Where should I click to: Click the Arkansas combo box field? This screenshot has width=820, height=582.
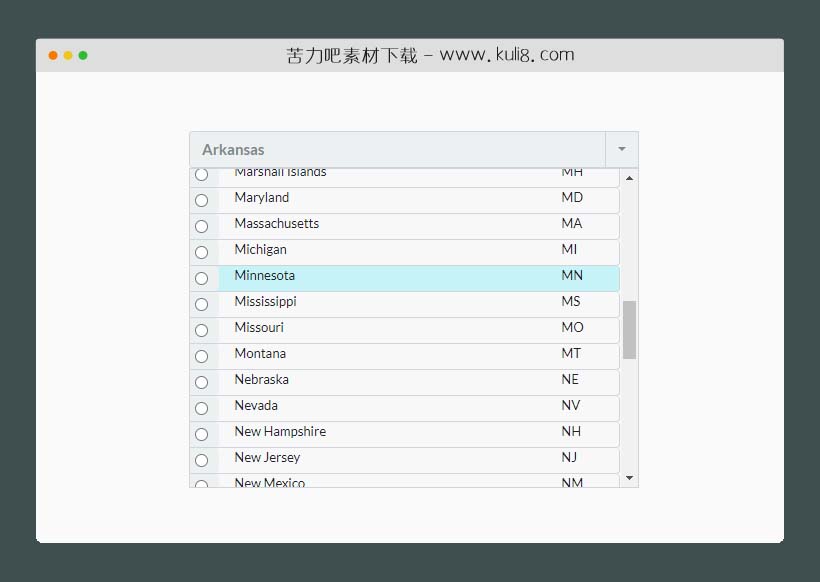397,149
